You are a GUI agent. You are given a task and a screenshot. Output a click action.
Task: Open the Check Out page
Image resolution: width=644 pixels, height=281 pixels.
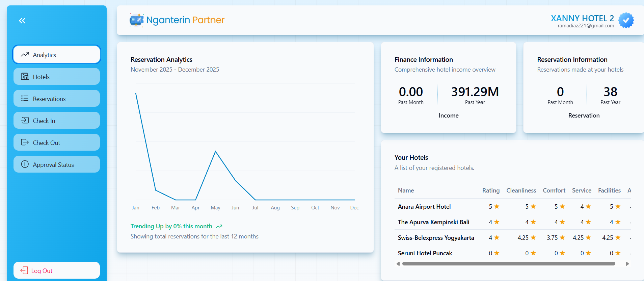pyautogui.click(x=57, y=142)
